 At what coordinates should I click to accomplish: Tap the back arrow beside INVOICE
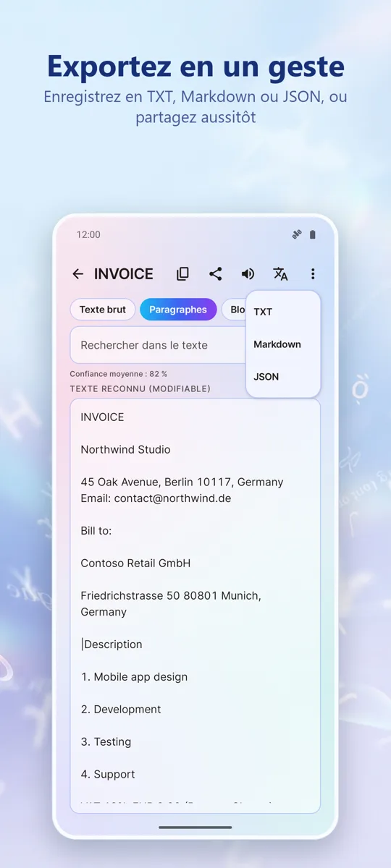point(77,274)
